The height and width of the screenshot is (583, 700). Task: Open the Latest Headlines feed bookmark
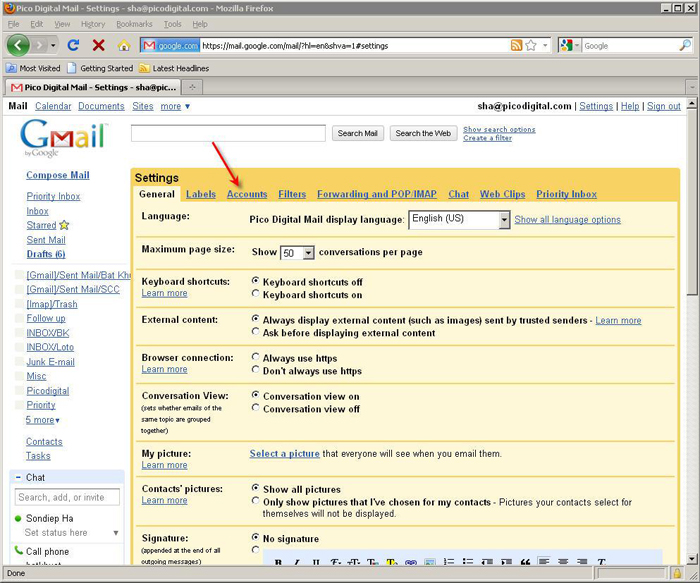[174, 68]
